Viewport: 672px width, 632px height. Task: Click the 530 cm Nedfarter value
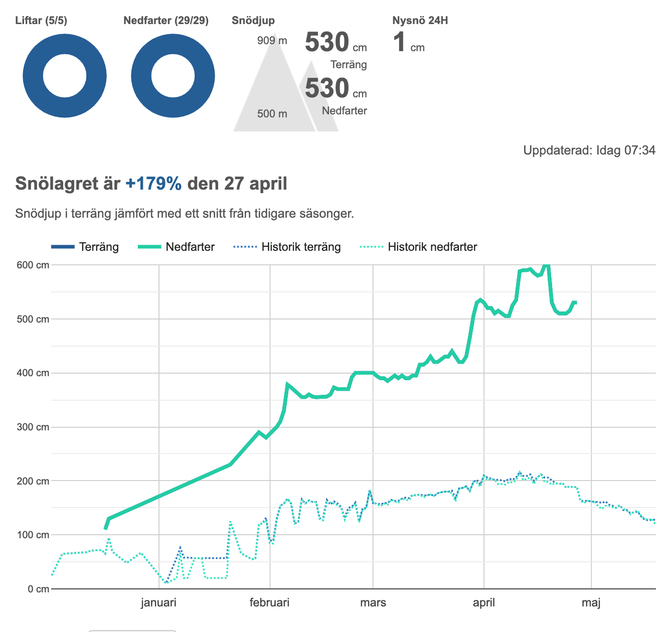(x=336, y=88)
